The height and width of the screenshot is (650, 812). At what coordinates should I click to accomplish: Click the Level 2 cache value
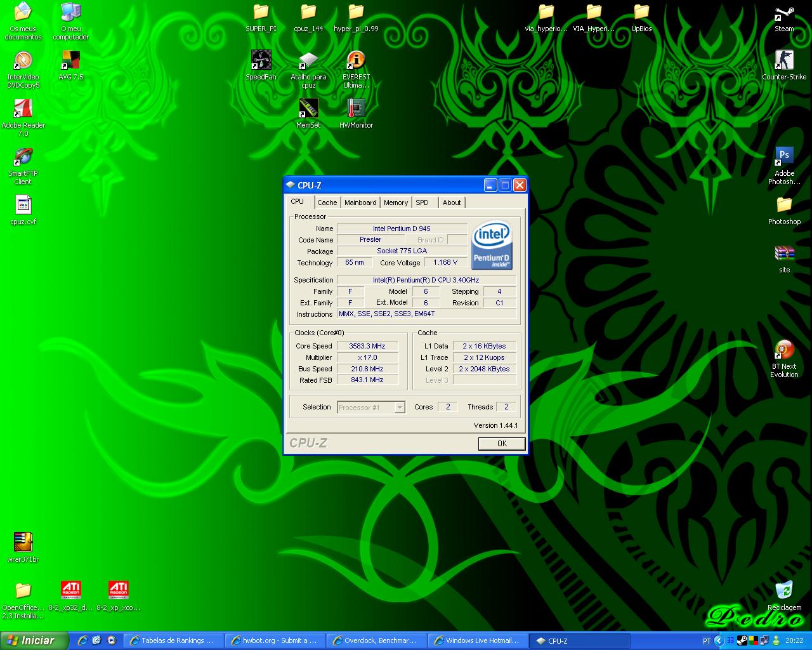click(x=485, y=369)
